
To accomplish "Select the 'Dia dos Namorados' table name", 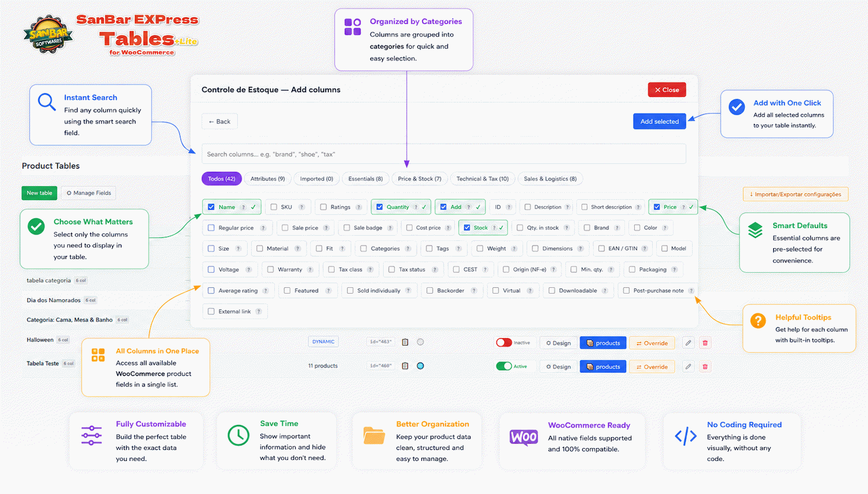I will tap(54, 301).
